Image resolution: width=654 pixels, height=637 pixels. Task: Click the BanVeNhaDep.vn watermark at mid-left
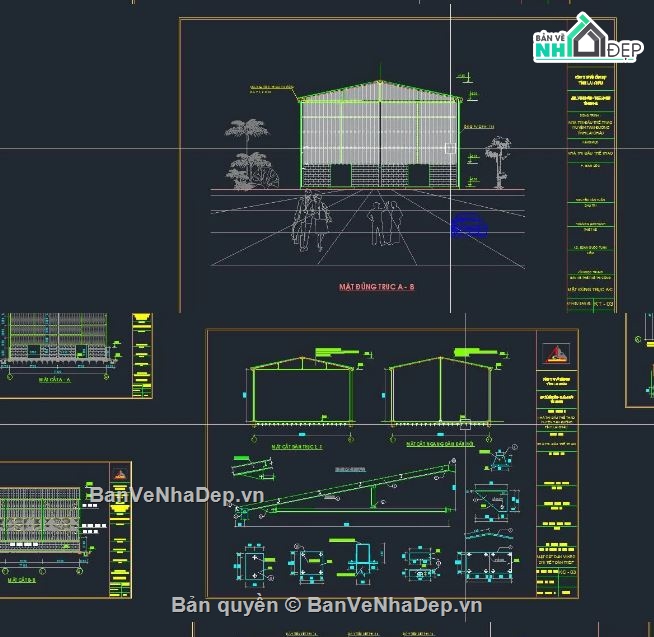[175, 495]
